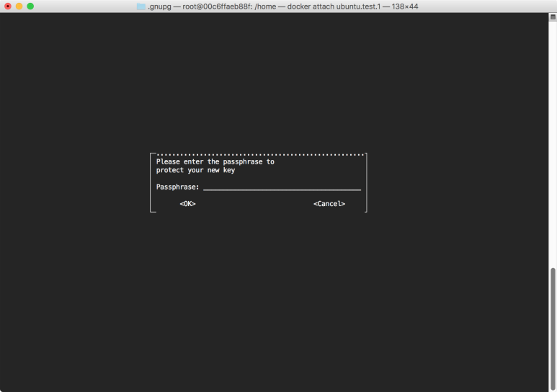Viewport: 557px width, 392px height.
Task: Click the text 'Please enter the passphrase to'
Action: (x=215, y=161)
